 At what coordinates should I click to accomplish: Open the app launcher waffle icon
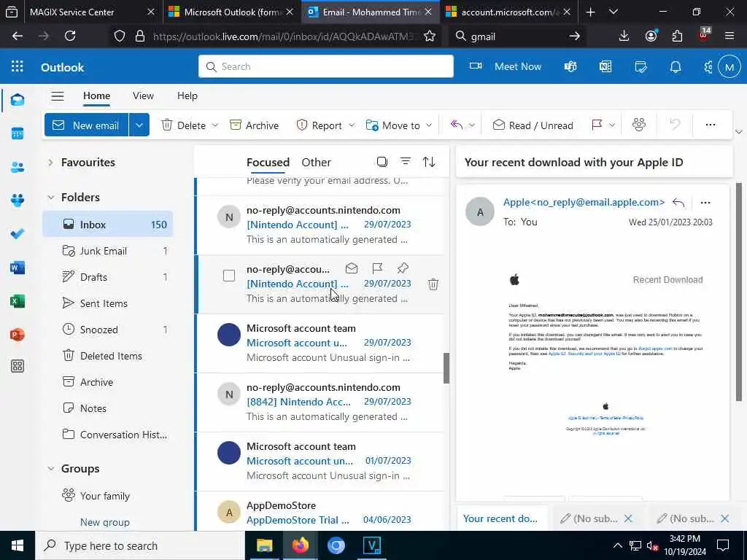pos(18,66)
